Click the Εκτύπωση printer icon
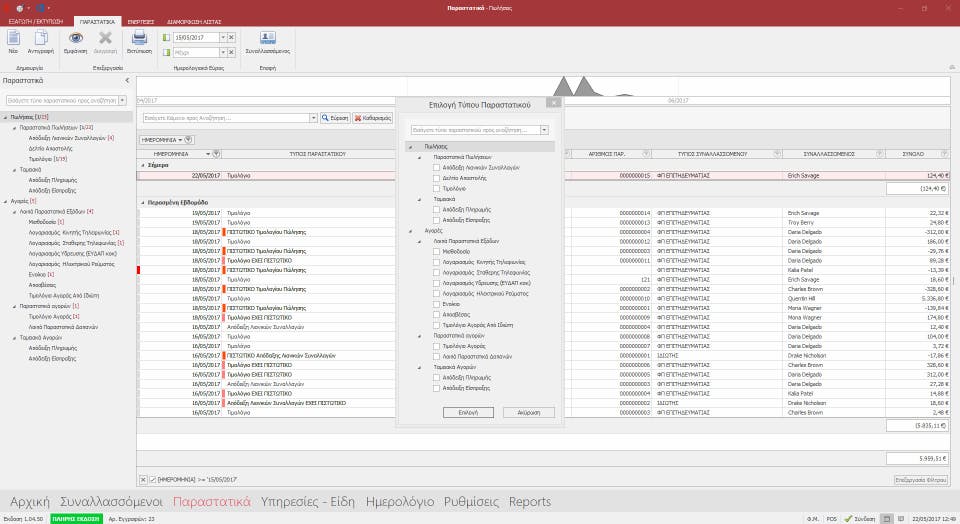The width and height of the screenshot is (960, 524). click(x=140, y=38)
